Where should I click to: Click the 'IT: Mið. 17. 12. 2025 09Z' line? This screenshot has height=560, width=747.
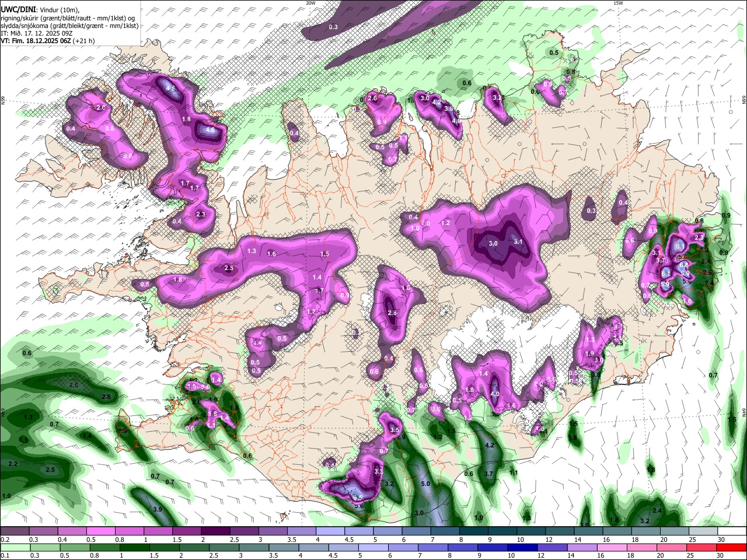pos(36,33)
